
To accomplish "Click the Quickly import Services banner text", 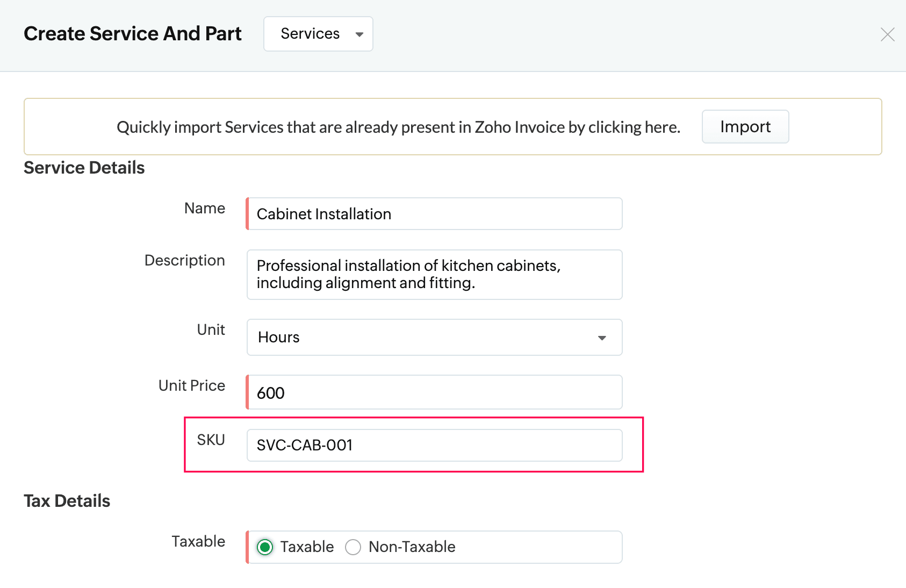I will point(398,127).
